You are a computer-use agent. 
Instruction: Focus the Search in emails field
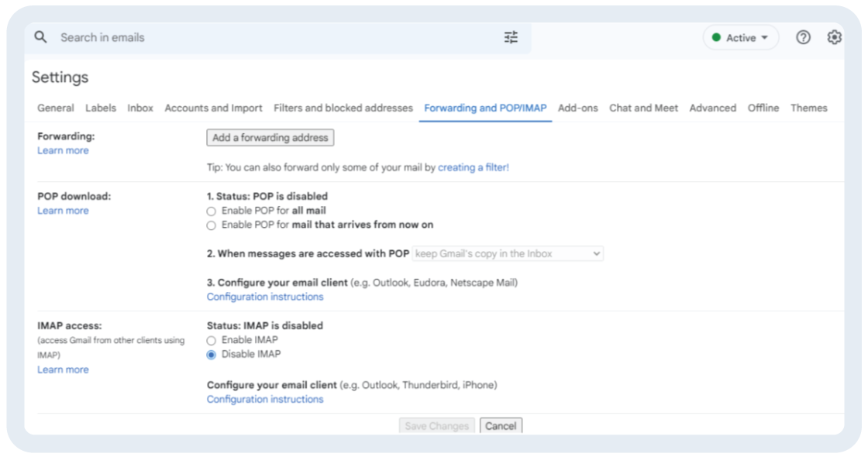tap(271, 37)
